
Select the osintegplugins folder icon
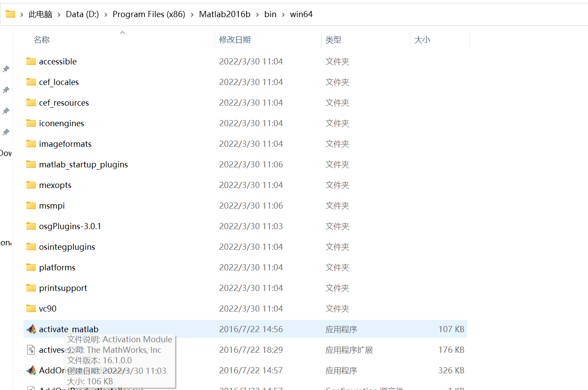pos(31,247)
